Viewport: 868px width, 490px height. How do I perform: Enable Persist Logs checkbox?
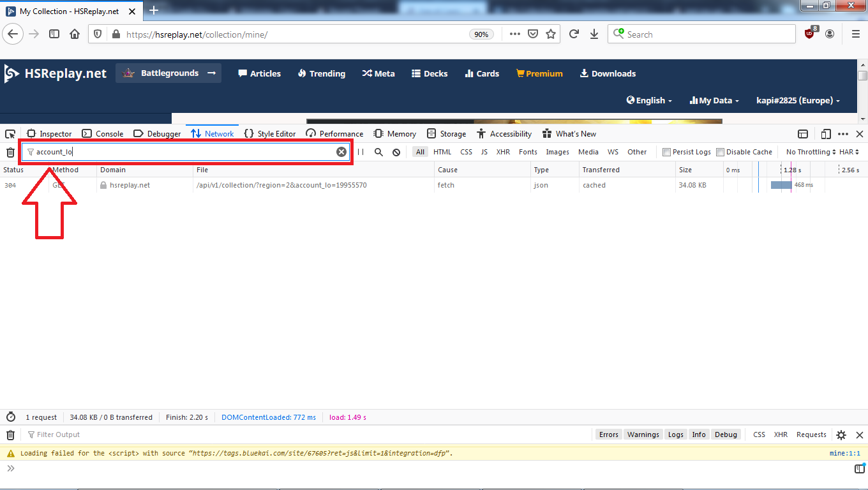[666, 152]
